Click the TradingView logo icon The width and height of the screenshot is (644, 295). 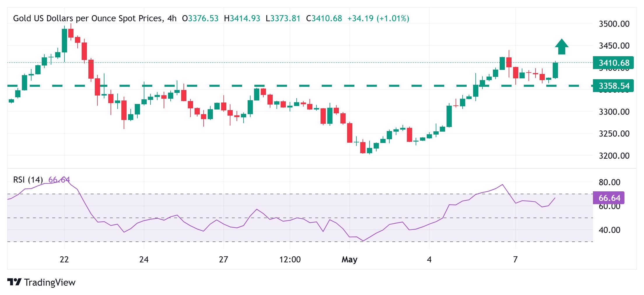14,282
